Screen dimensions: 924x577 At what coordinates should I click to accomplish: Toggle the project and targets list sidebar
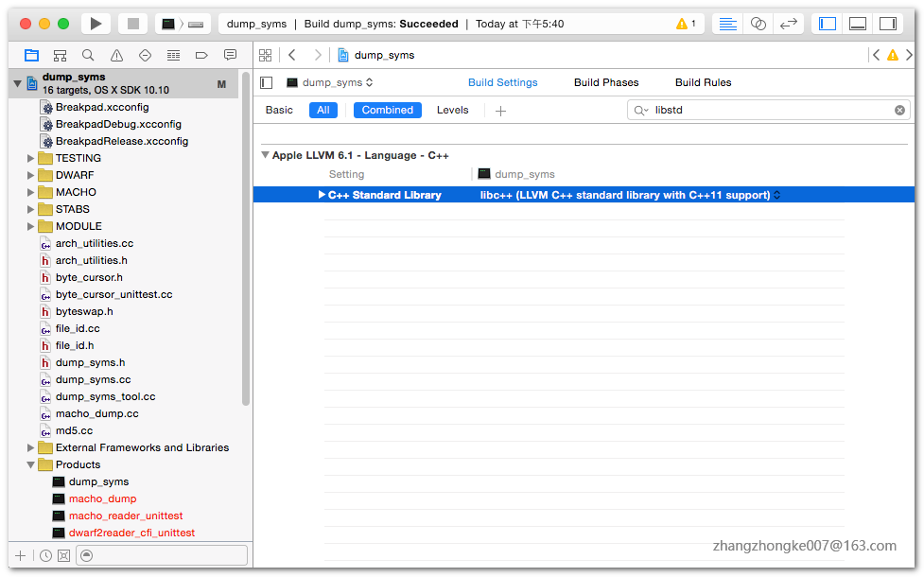pos(267,82)
